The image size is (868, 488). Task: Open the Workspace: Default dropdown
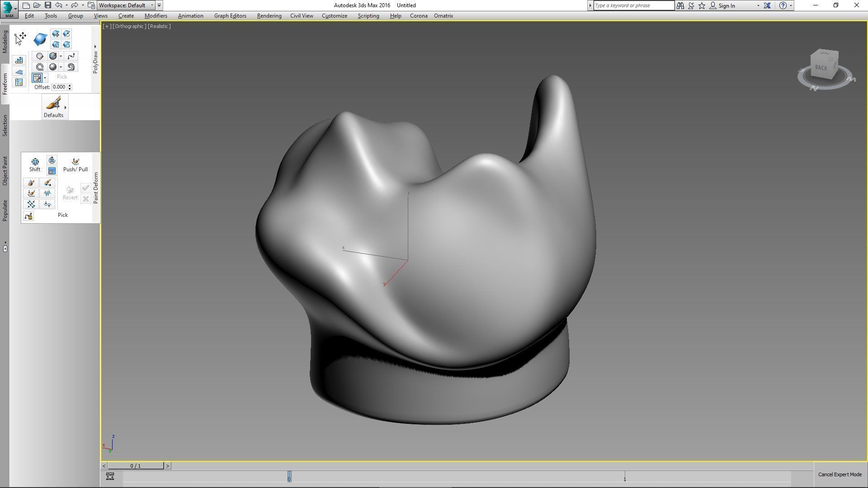(126, 5)
